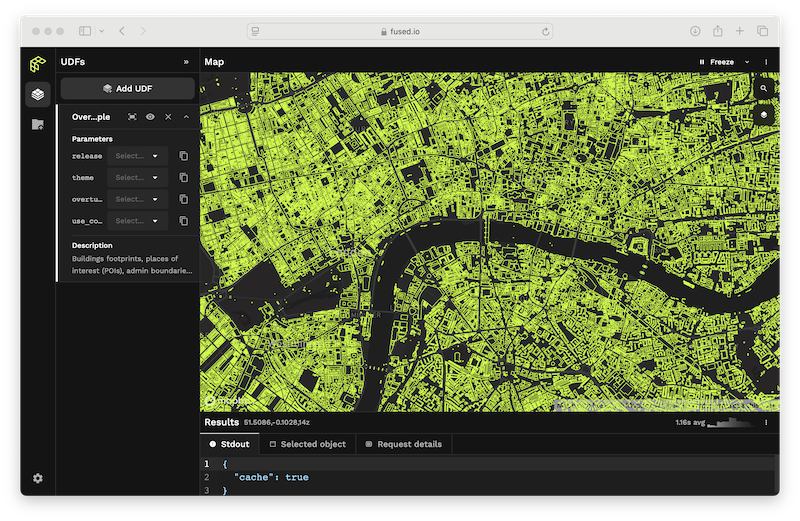Click the coordinates text 51.5086,-0.1028,14z

tap(277, 423)
